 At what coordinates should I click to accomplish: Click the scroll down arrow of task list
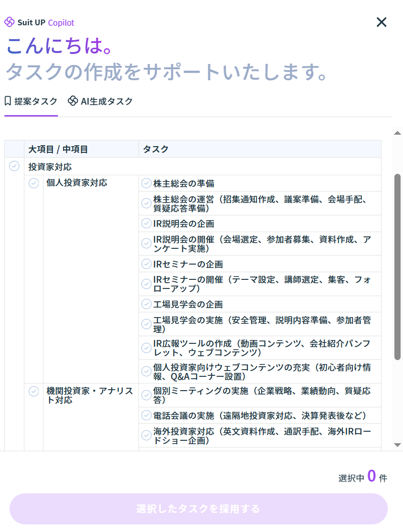coord(397,445)
